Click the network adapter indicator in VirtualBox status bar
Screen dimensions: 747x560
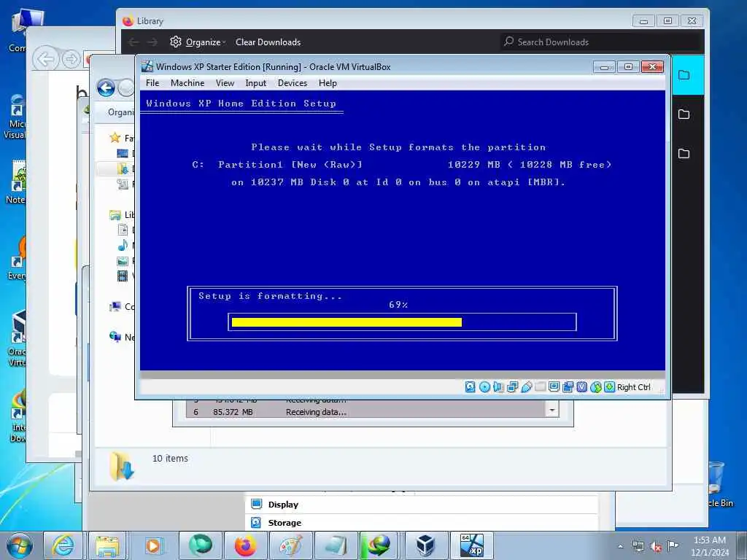512,387
